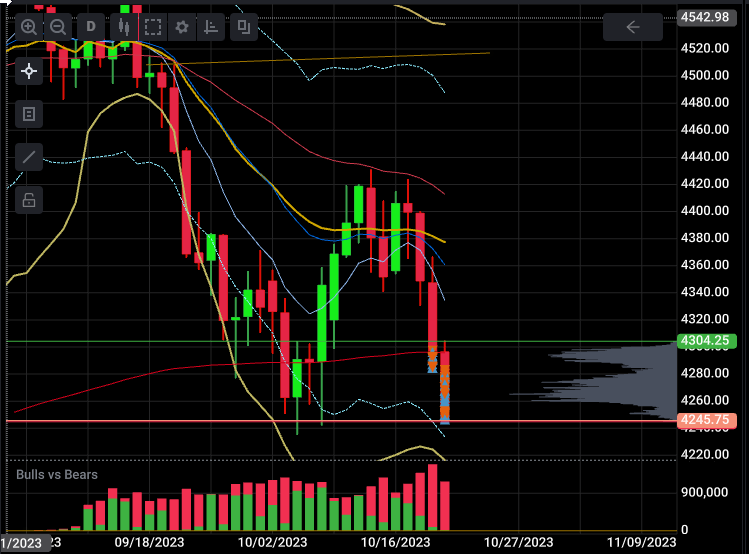Open the candlestick chart type selector
Viewport: 749px width, 554px height.
point(124,27)
